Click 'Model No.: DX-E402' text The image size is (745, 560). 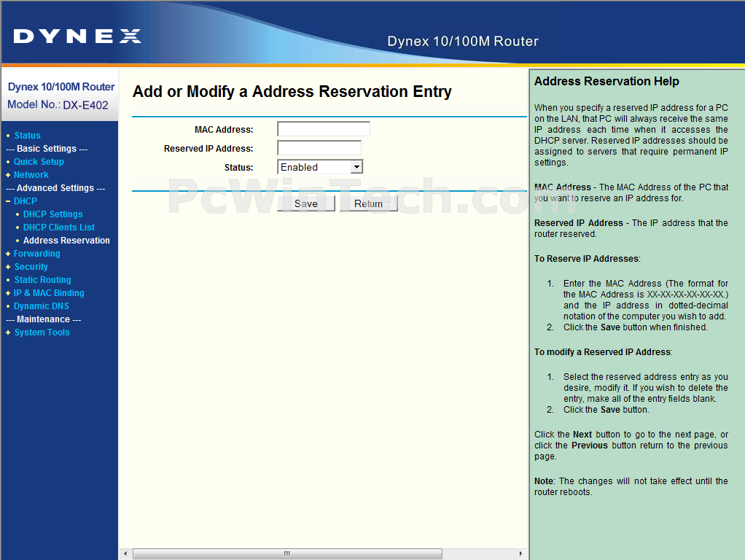tap(58, 105)
